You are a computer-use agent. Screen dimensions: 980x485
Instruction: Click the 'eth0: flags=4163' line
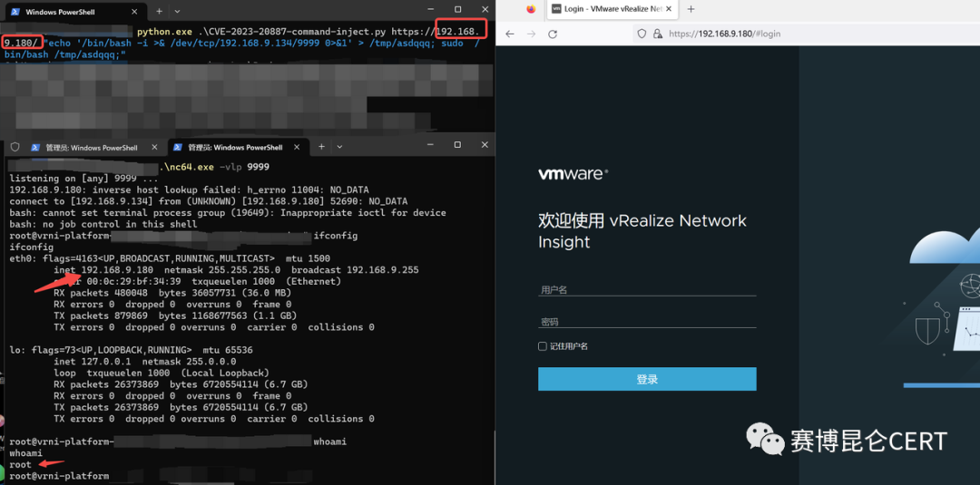pos(170,258)
